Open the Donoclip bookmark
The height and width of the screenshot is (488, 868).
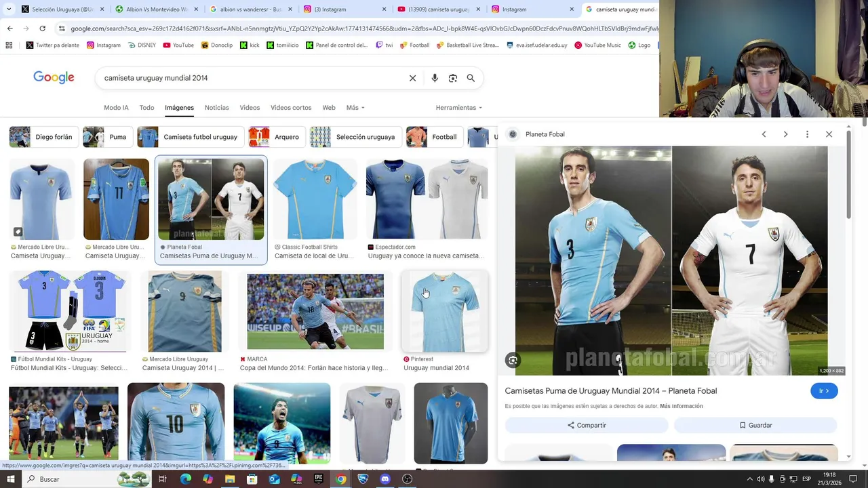(x=216, y=45)
